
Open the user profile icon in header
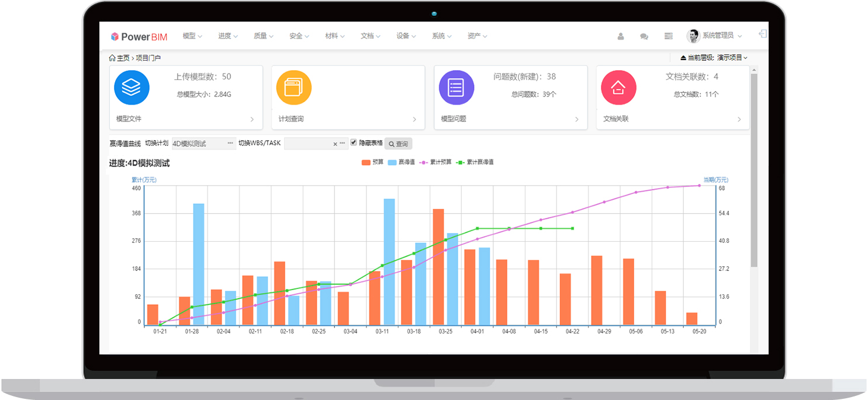(621, 36)
